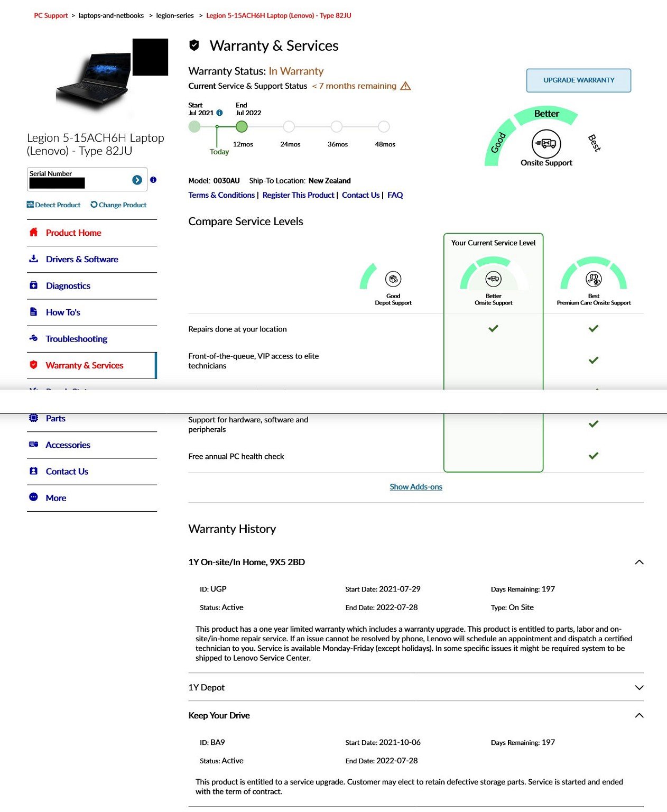
Task: Click legion-series breadcrumb
Action: coord(175,15)
